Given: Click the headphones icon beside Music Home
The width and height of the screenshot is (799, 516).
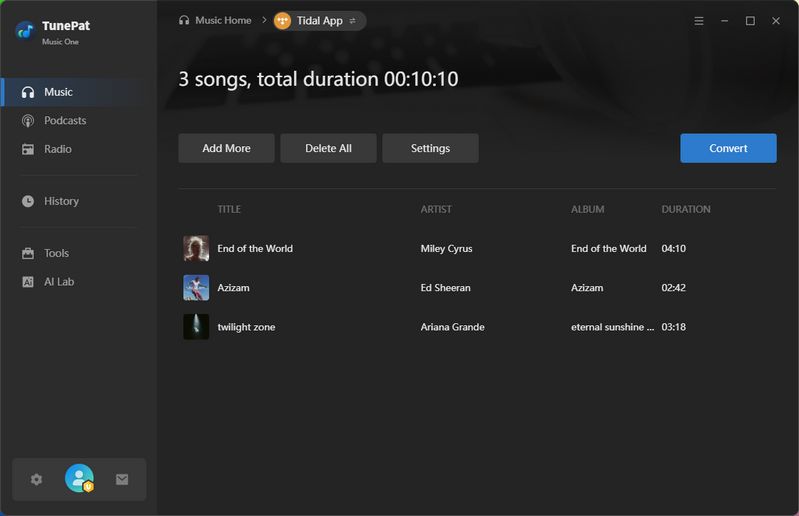Looking at the screenshot, I should pyautogui.click(x=184, y=20).
